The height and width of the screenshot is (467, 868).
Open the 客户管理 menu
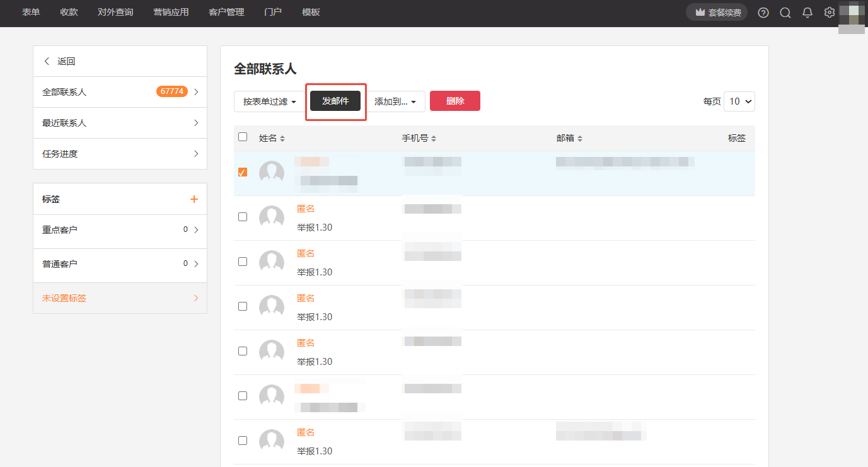pyautogui.click(x=226, y=12)
